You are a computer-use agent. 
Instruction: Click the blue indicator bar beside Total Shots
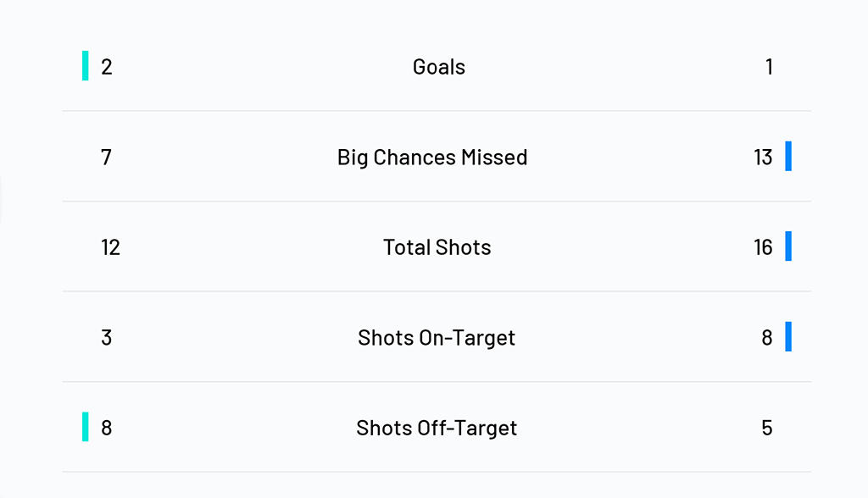coord(788,246)
